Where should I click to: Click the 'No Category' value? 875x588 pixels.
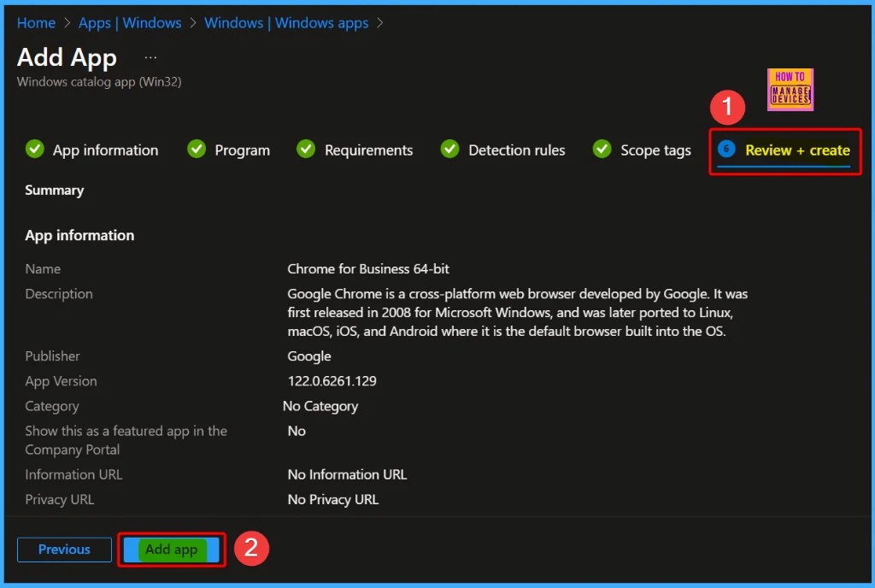[x=320, y=406]
